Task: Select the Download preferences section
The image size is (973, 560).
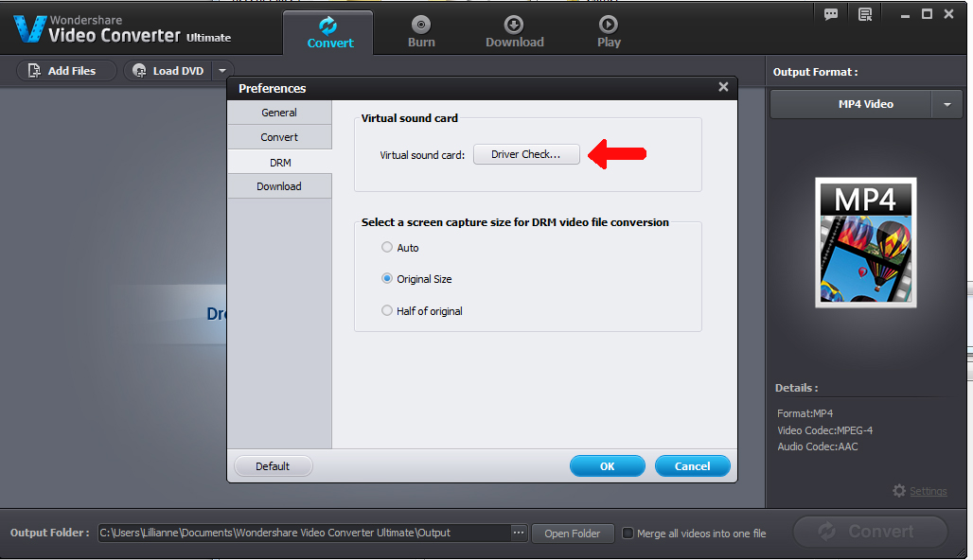Action: click(279, 186)
